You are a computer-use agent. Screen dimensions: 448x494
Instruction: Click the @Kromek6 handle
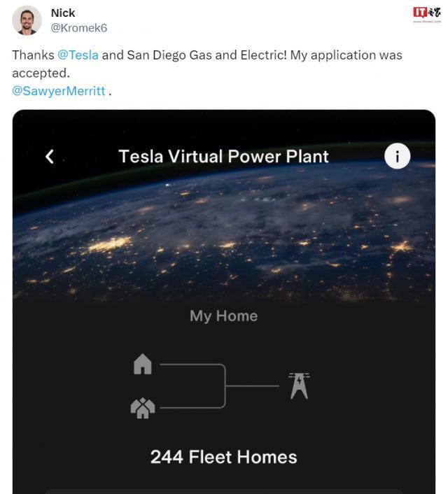78,28
